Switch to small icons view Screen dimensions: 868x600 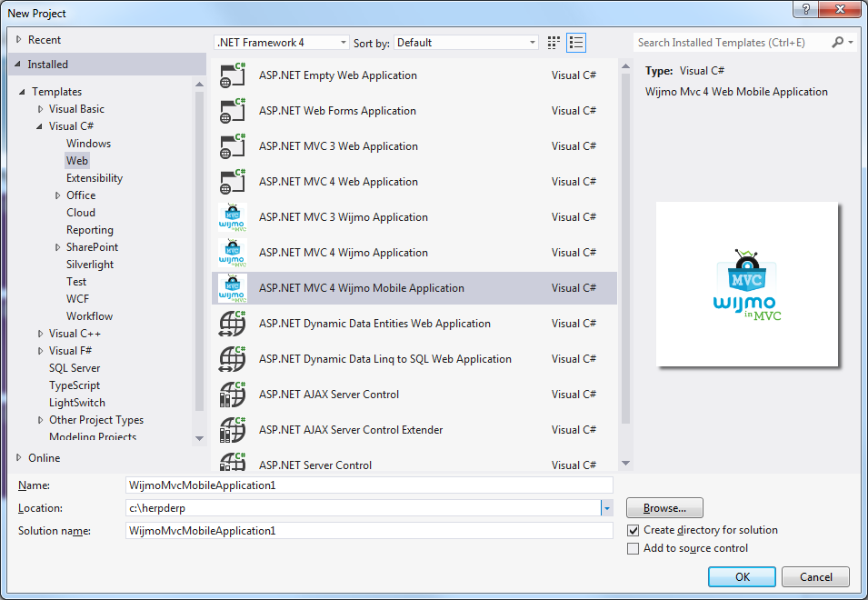(x=554, y=43)
